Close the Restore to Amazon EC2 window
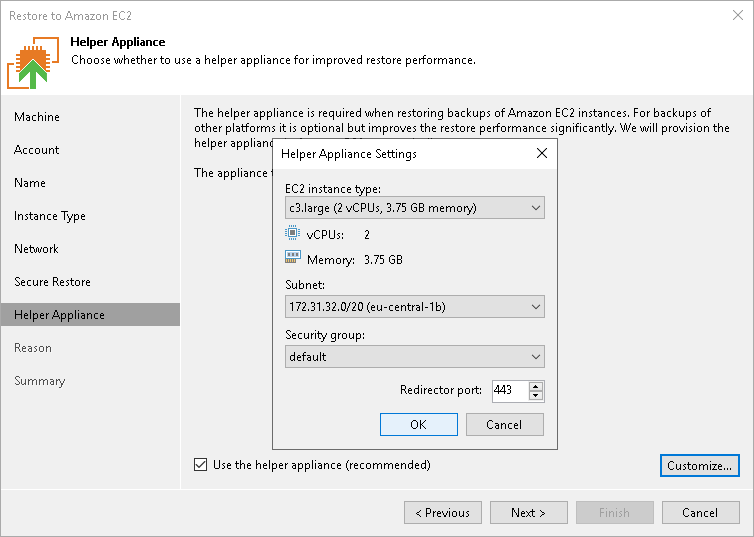This screenshot has height=537, width=754. [x=738, y=15]
